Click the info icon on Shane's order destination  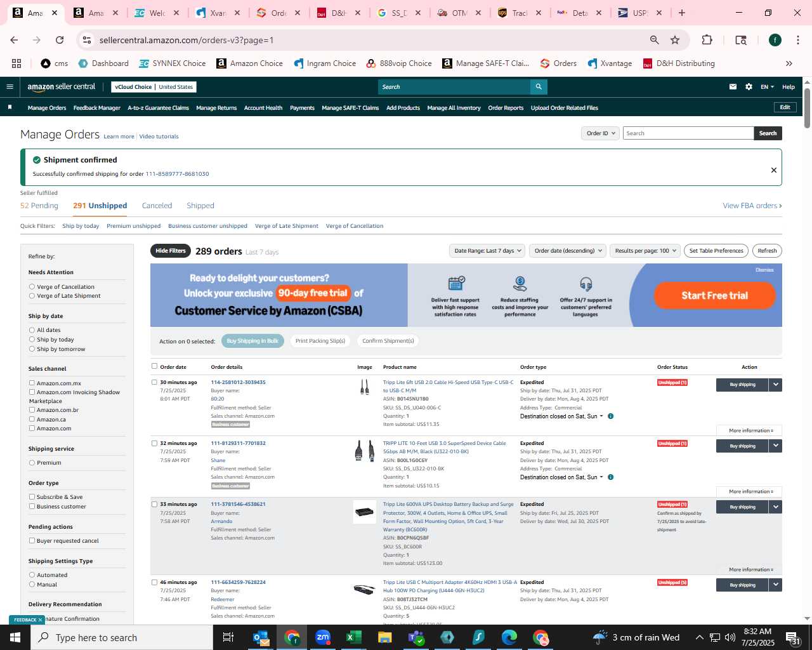point(610,477)
